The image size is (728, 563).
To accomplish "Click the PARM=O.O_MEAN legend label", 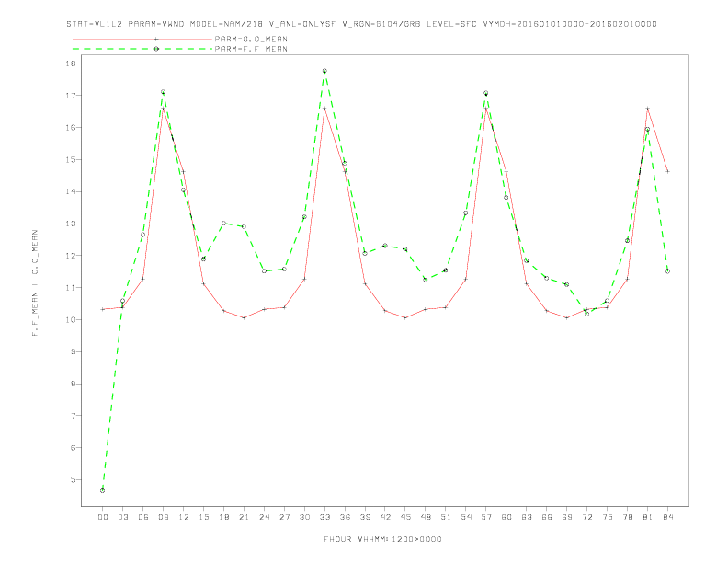I will [x=251, y=39].
